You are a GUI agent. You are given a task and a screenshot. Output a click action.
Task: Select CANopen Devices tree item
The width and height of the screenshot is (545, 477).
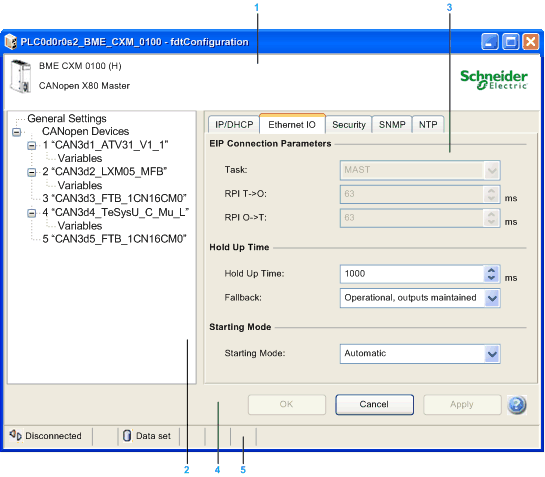tap(86, 131)
